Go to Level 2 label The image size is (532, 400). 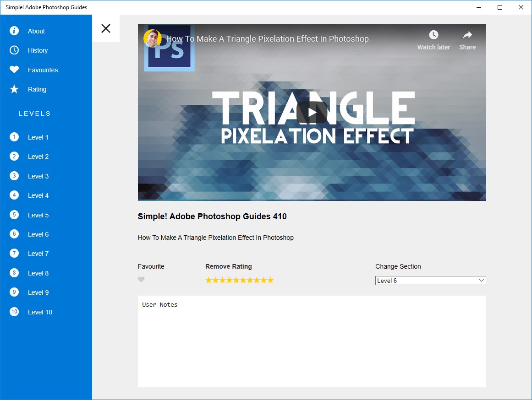click(38, 157)
